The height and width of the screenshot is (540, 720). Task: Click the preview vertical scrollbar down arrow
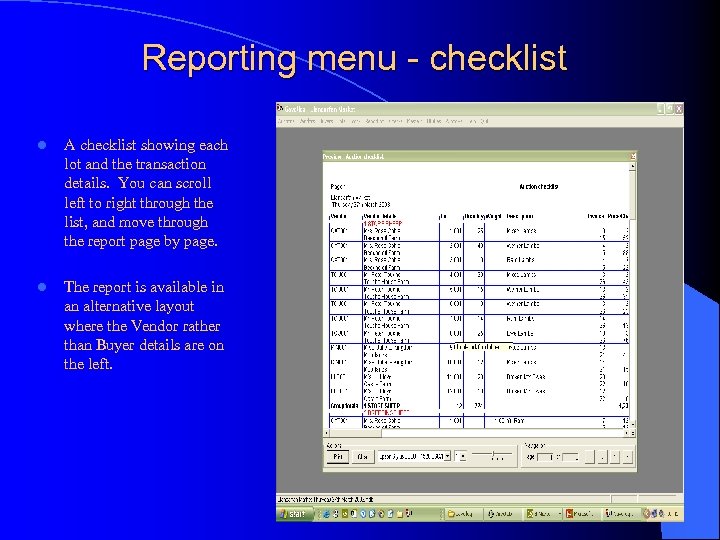coord(633,424)
